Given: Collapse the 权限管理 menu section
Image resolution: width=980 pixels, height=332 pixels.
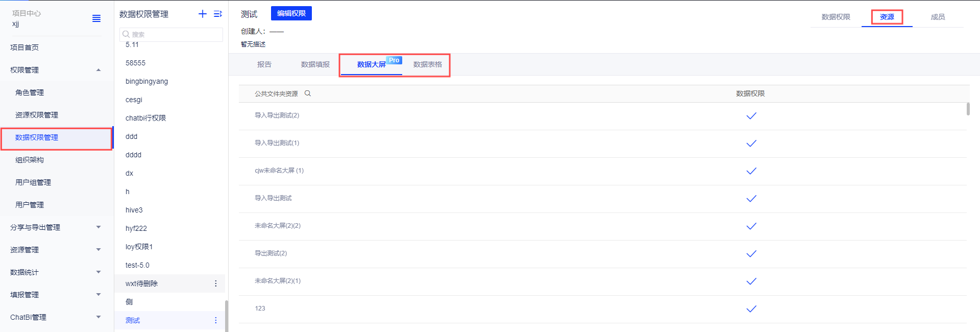Looking at the screenshot, I should point(99,70).
